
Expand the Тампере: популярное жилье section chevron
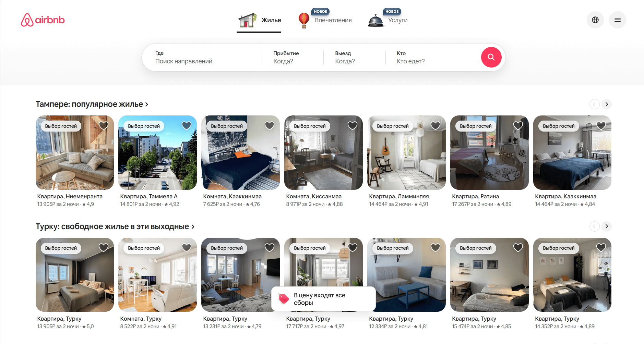[147, 104]
